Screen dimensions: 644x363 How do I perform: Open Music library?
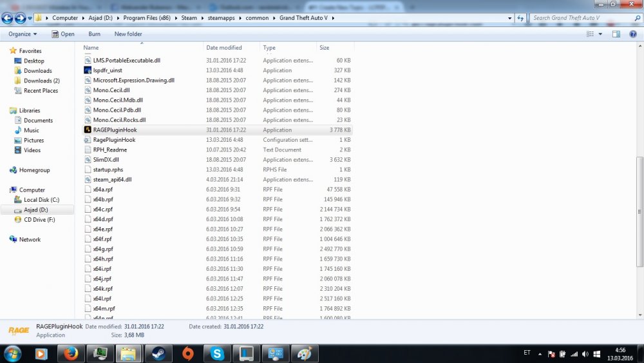pyautogui.click(x=31, y=130)
